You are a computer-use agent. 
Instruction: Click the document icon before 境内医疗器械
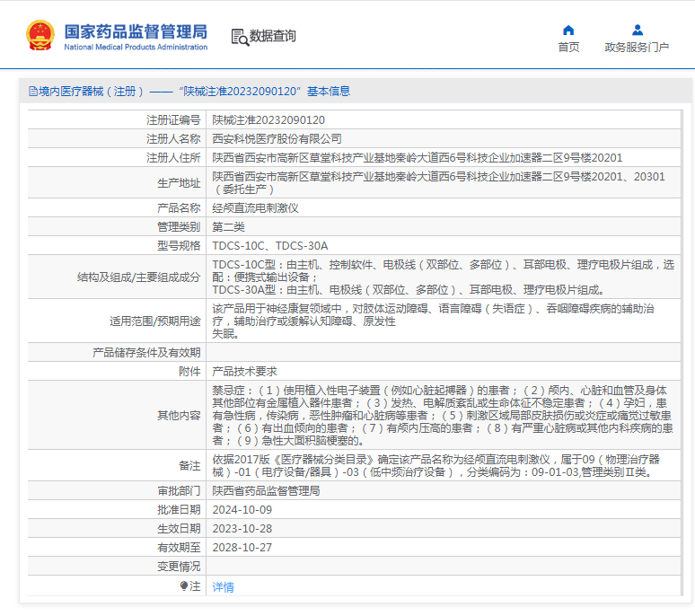(x=32, y=92)
